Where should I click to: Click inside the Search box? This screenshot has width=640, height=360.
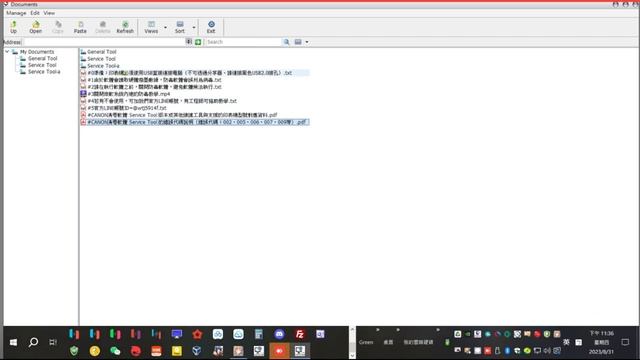click(x=243, y=42)
